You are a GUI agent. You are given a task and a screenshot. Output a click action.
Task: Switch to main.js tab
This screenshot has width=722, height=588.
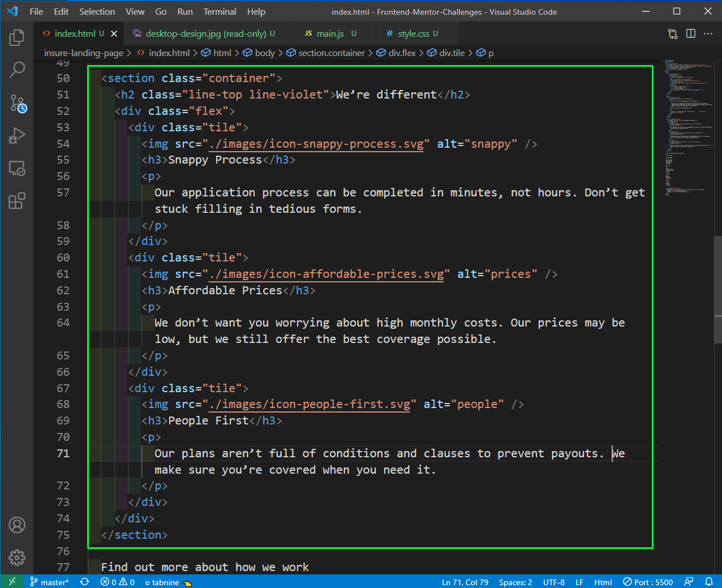pyautogui.click(x=336, y=34)
